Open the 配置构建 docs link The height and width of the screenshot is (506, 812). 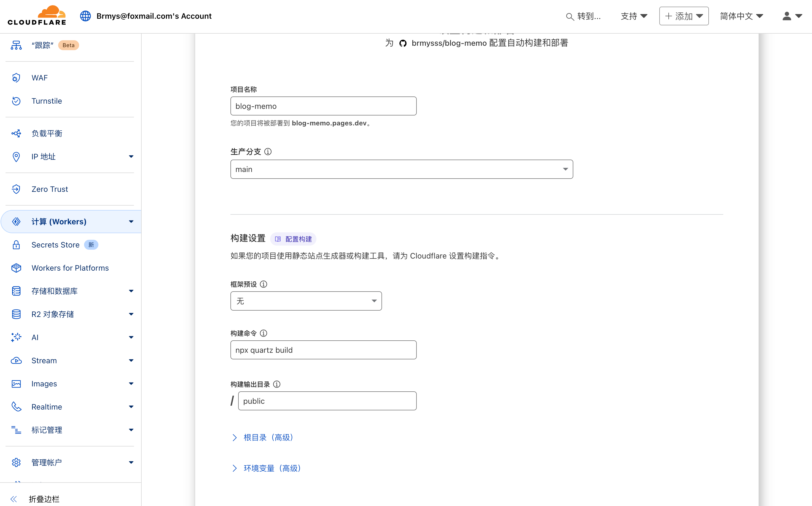coord(293,239)
